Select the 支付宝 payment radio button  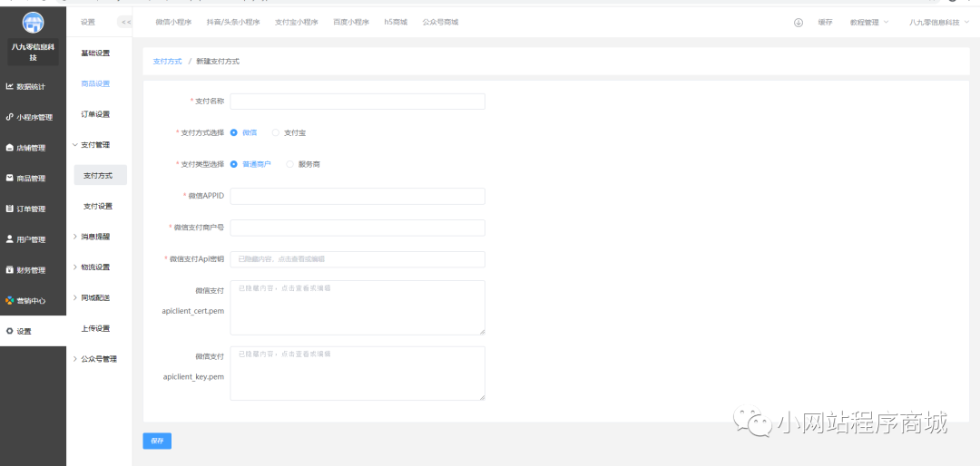pyautogui.click(x=276, y=132)
